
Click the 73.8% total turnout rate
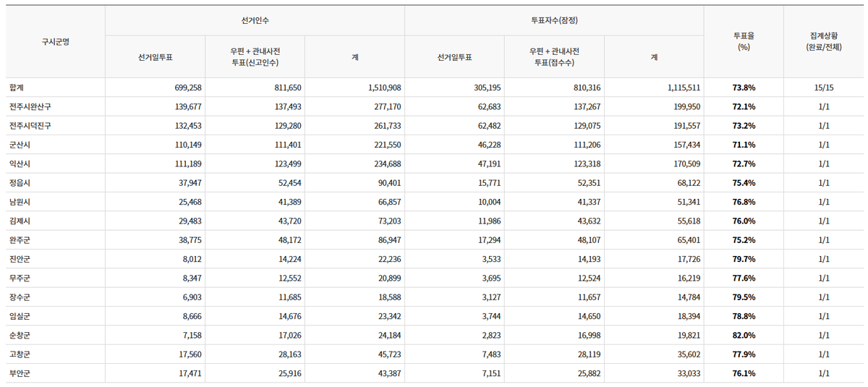744,88
